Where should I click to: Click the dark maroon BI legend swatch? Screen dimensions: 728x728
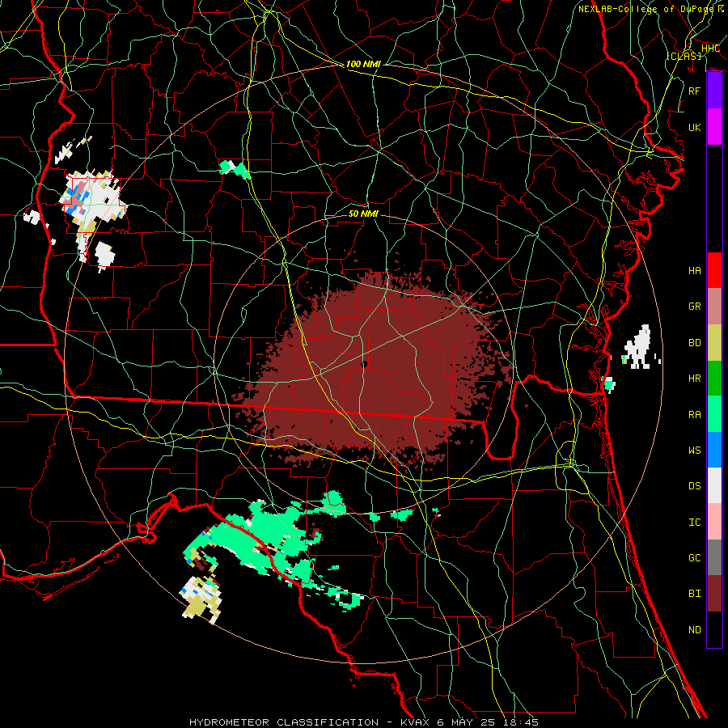coord(714,594)
